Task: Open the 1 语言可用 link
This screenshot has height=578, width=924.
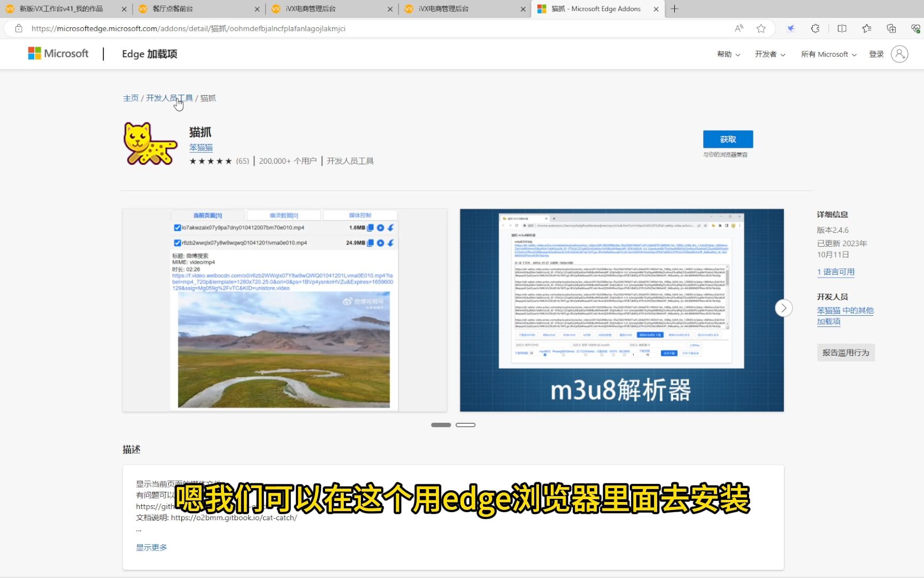Action: [x=835, y=272]
